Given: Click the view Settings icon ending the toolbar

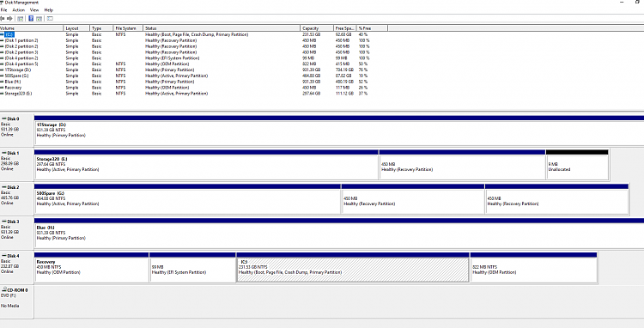Looking at the screenshot, I should [50, 19].
